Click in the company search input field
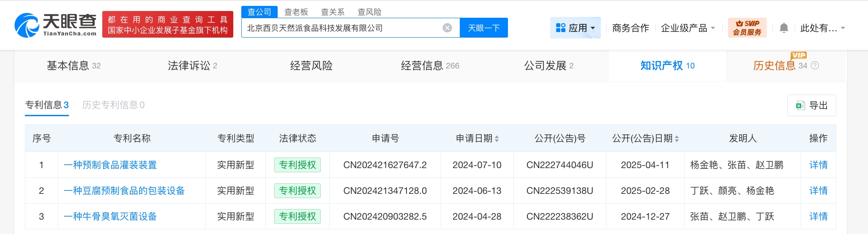Image resolution: width=868 pixels, height=234 pixels. pyautogui.click(x=342, y=28)
